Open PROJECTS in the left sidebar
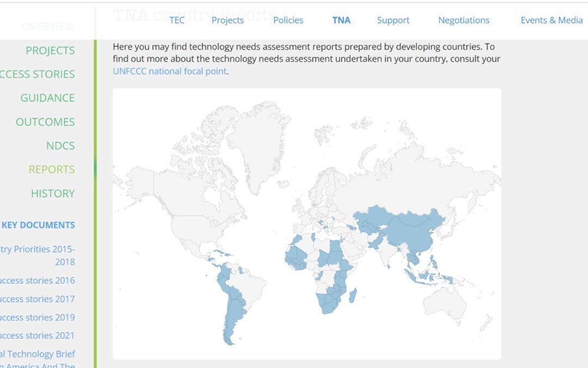Image resolution: width=588 pixels, height=368 pixels. [50, 50]
